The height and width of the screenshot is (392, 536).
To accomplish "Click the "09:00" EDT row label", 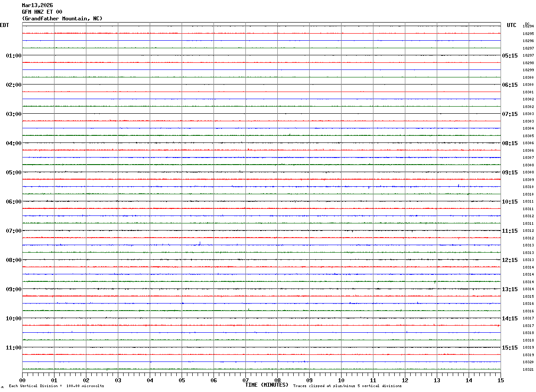I will pyautogui.click(x=14, y=289).
